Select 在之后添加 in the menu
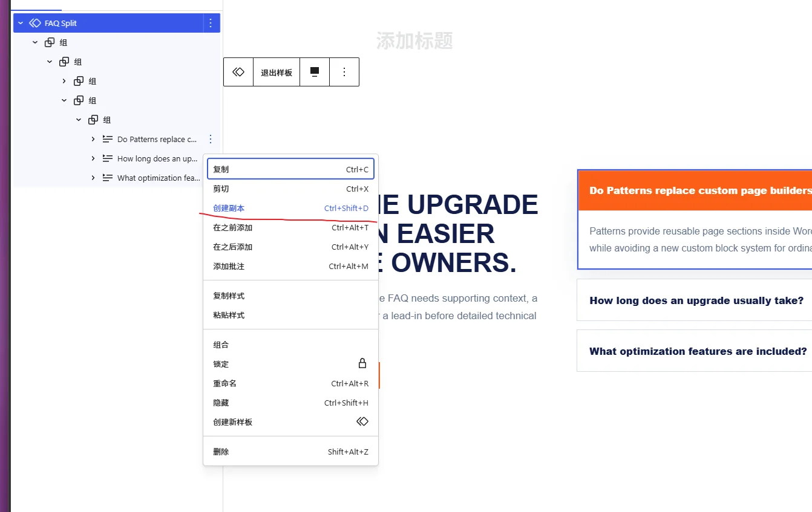Viewport: 812px width, 512px height. [x=290, y=247]
